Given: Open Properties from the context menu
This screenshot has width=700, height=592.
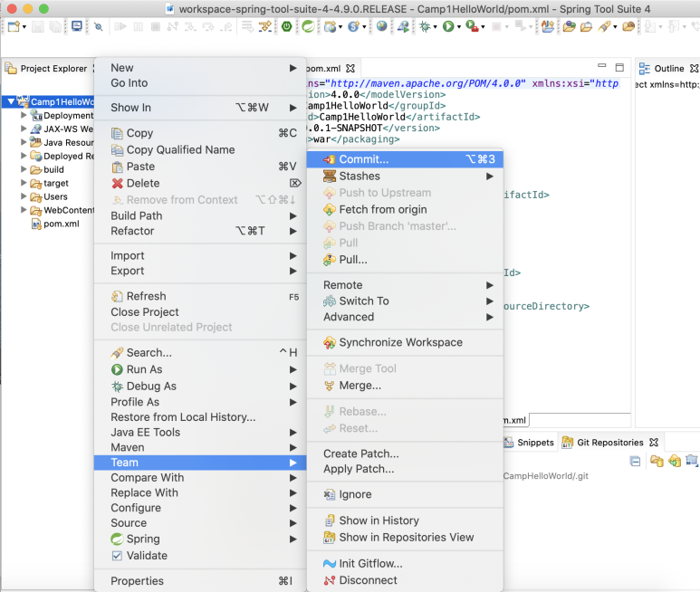Looking at the screenshot, I should tap(200, 581).
